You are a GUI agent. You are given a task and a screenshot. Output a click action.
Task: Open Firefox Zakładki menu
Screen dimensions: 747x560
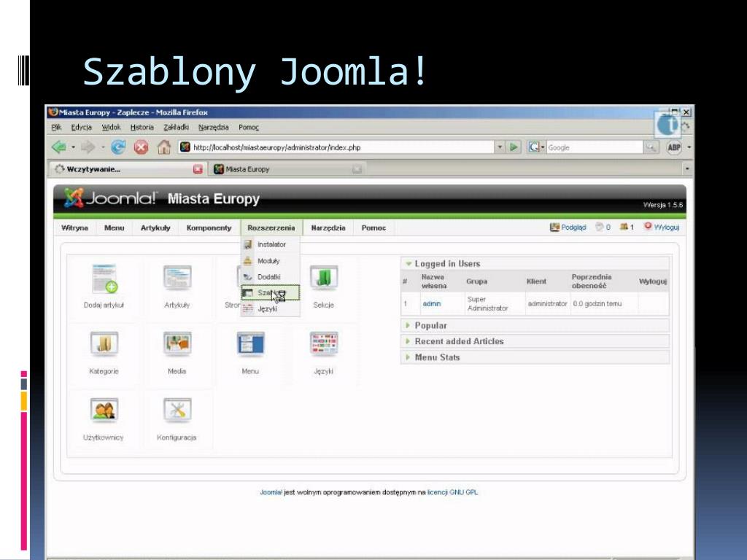tap(176, 127)
